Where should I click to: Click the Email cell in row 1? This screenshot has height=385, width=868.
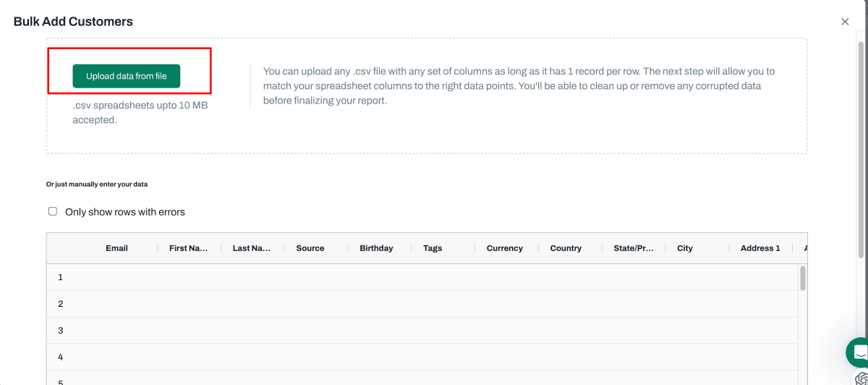point(116,277)
